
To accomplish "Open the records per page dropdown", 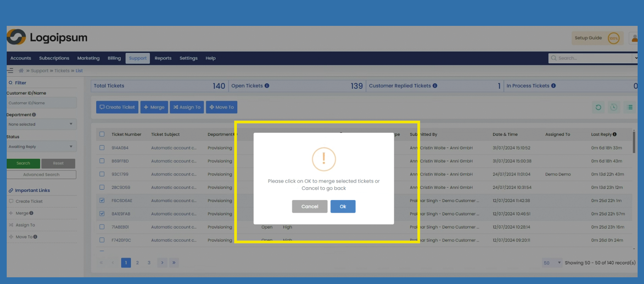I will 552,263.
